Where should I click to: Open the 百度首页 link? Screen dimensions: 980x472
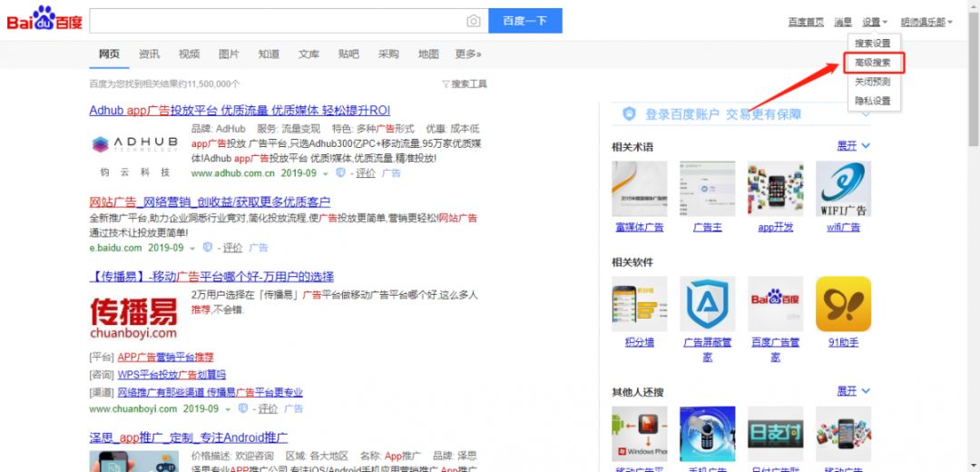tap(806, 22)
